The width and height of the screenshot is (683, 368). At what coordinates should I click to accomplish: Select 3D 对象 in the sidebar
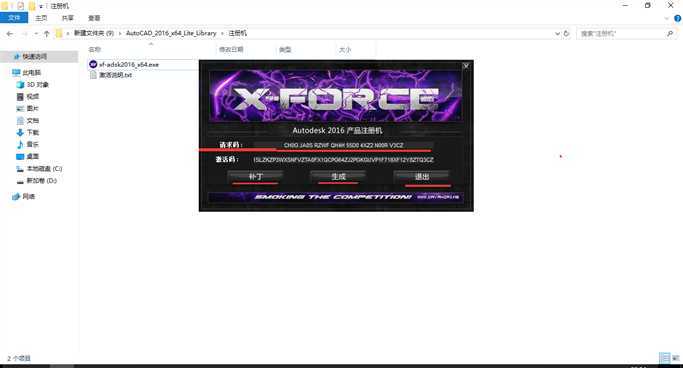(33, 84)
